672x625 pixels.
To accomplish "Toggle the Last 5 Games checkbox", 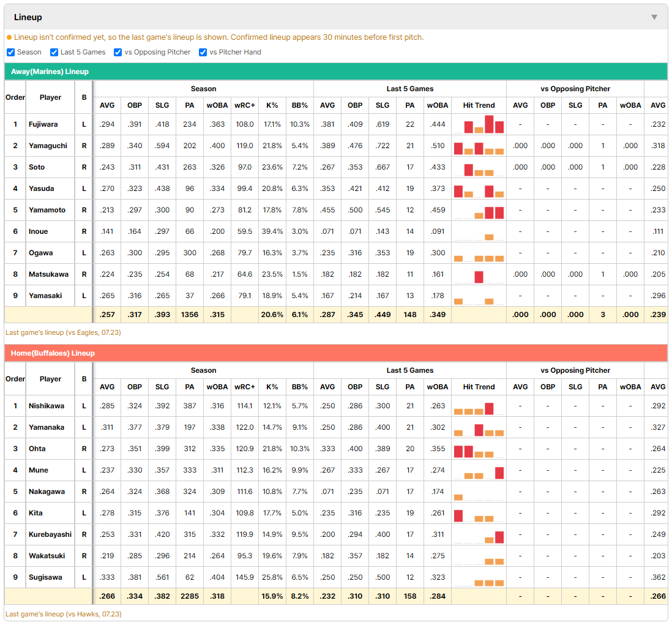I will click(54, 52).
